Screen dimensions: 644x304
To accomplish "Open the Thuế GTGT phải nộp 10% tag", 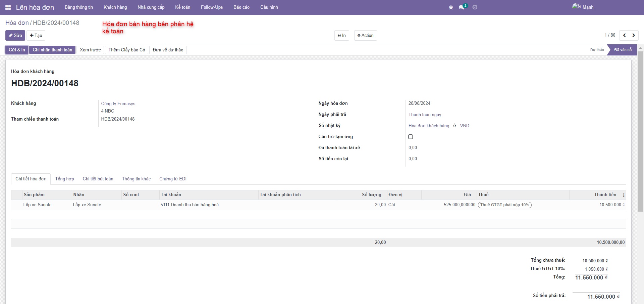I will tap(504, 205).
